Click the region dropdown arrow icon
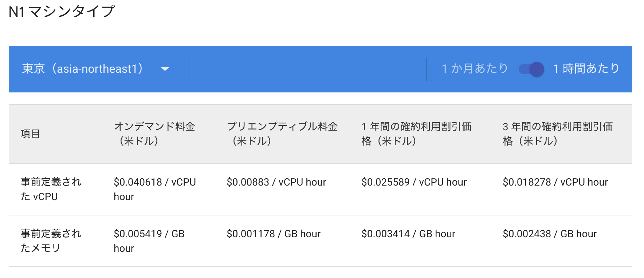Screen dimensions: 644x278 point(165,69)
